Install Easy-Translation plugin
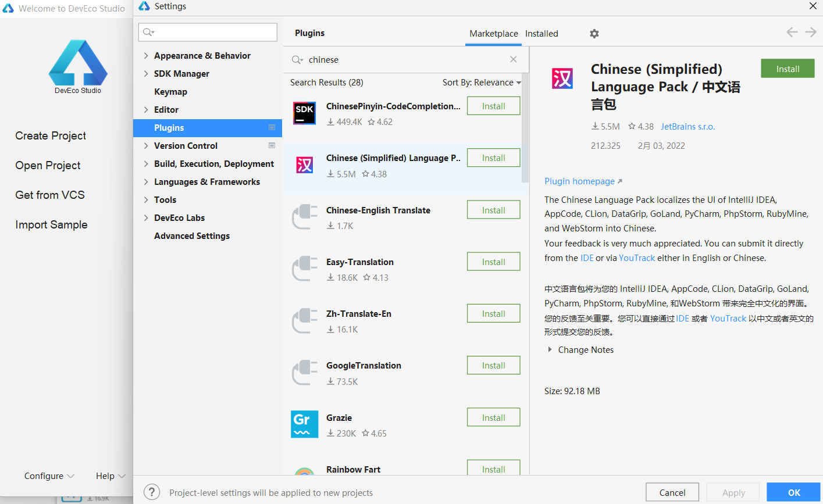The width and height of the screenshot is (823, 504). [493, 262]
